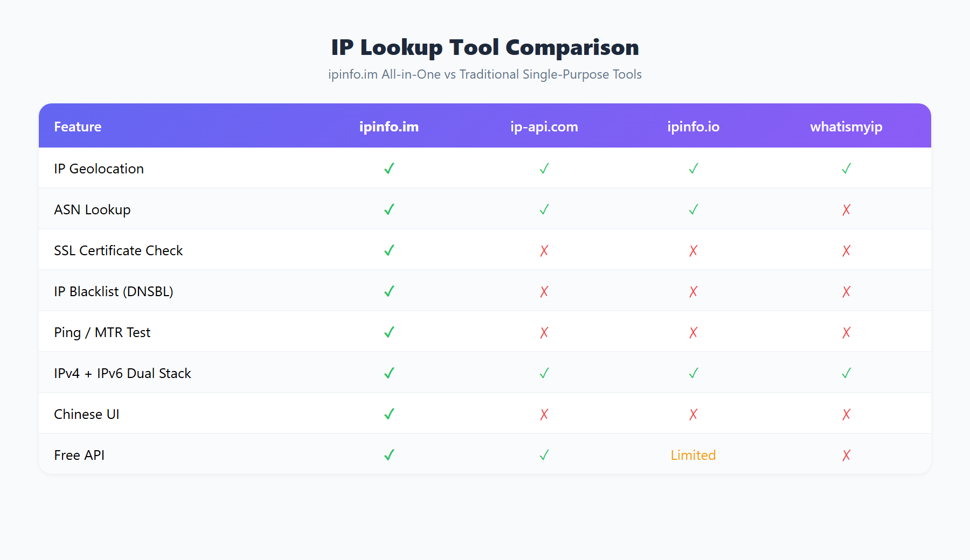
Task: Click whatismyip checkmark in IPv4 + IPv6 Dual Stack row
Action: coord(847,373)
